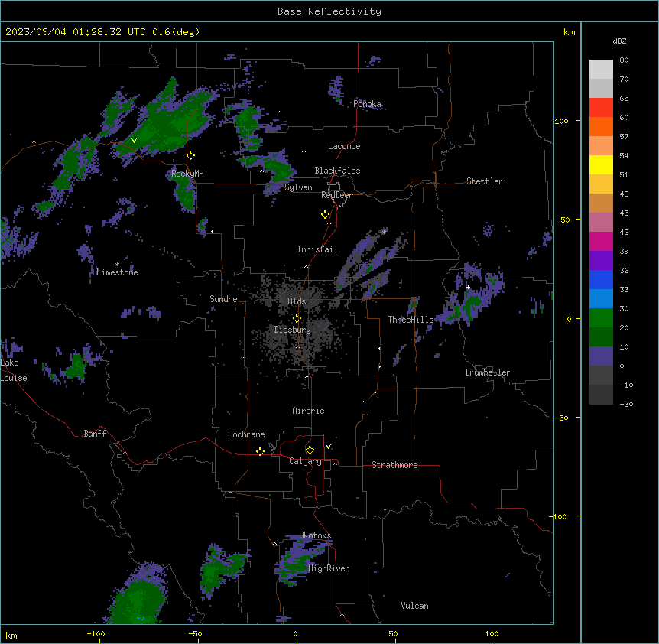
Task: Click the Didsbury label
Action: [293, 330]
